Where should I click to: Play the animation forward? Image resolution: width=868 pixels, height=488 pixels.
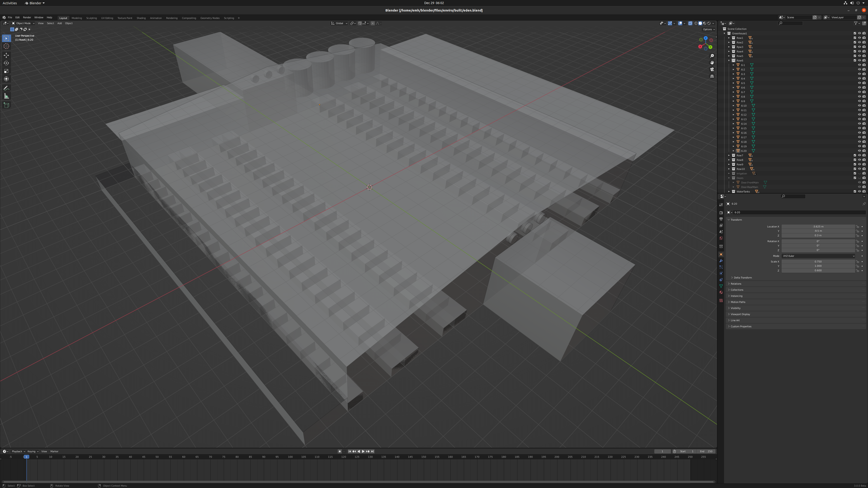[x=363, y=451]
